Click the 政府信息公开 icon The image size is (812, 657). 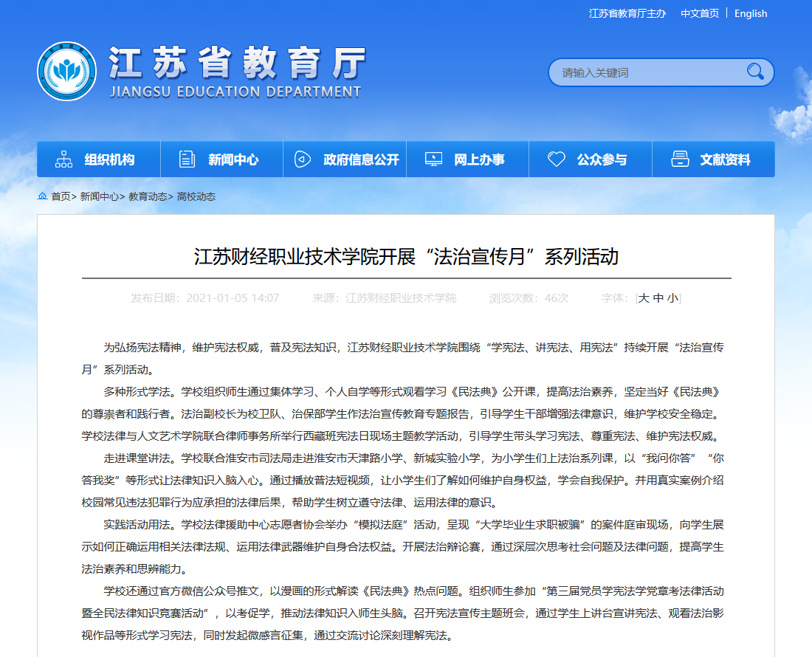coord(302,159)
